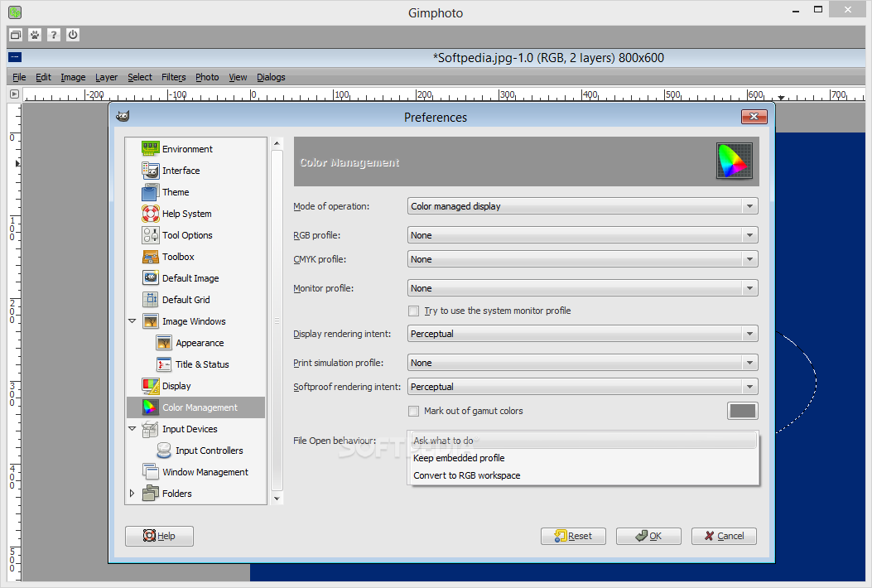Close the Preferences dialog with red X
The height and width of the screenshot is (588, 872).
coord(754,116)
